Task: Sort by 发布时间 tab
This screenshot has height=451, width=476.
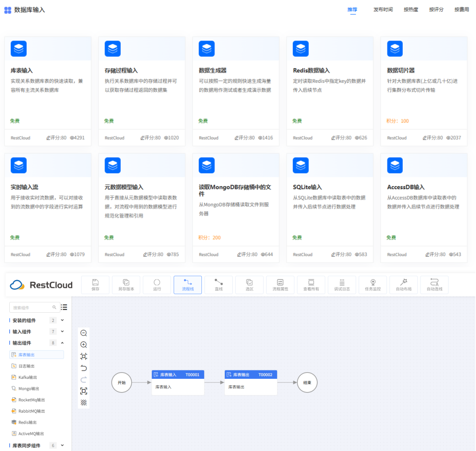Action: coord(383,10)
